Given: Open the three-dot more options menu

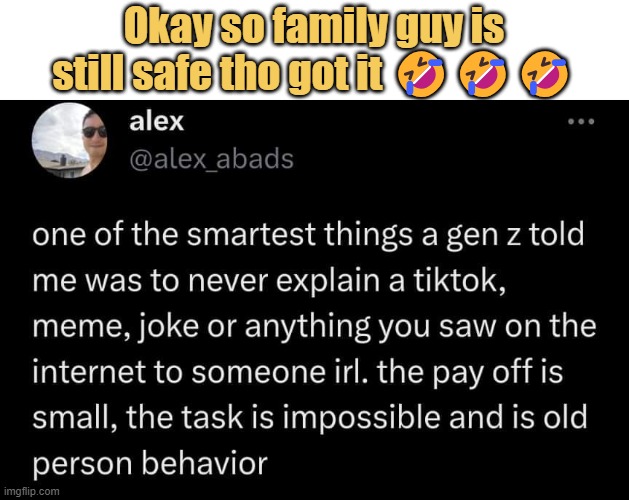Looking at the screenshot, I should pos(581,121).
